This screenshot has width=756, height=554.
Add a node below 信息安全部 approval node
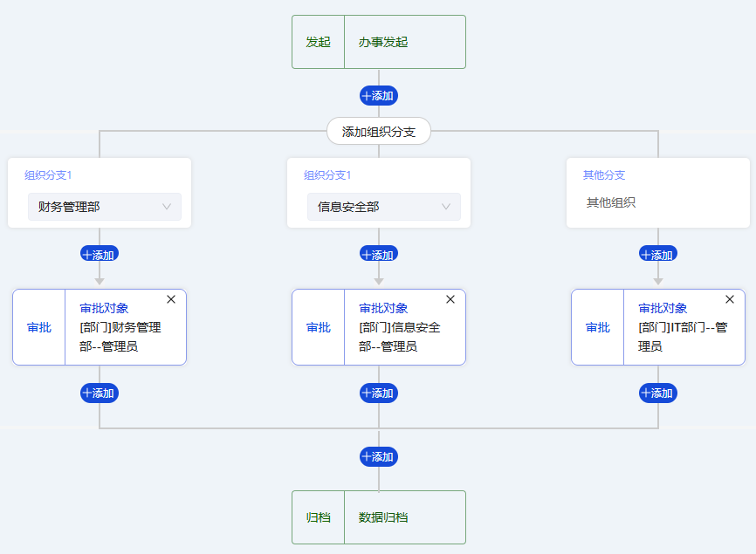coord(379,393)
